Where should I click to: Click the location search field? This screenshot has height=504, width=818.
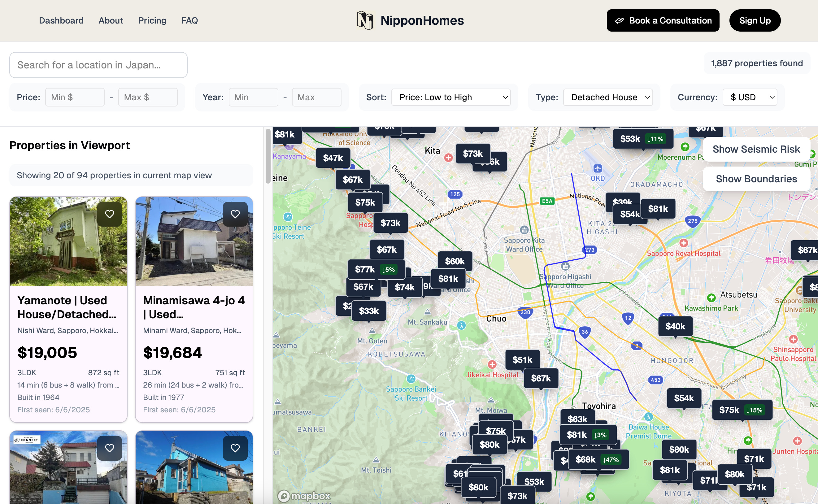[x=98, y=65]
